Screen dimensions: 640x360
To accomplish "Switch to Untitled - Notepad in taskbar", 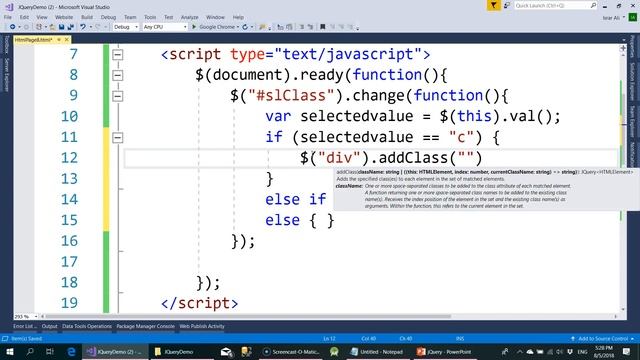I will pos(377,352).
